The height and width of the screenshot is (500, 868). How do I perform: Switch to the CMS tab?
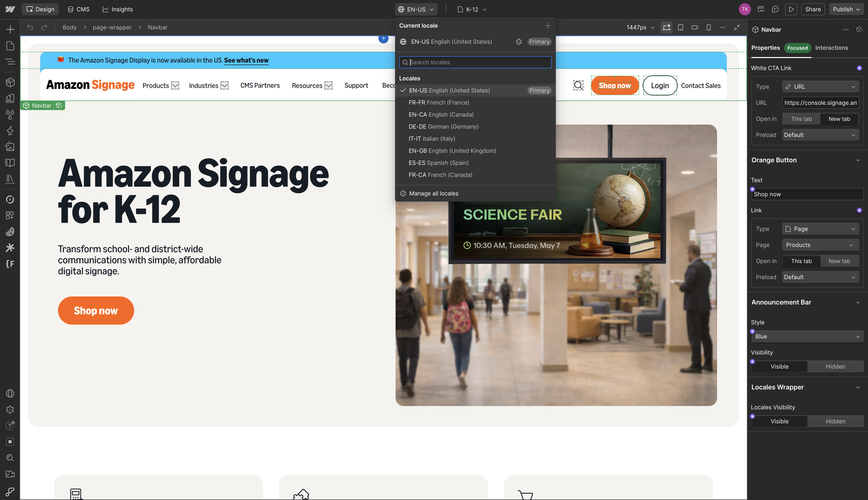click(79, 9)
